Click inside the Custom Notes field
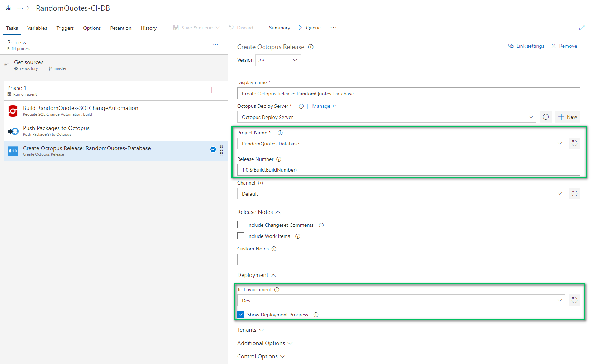 click(x=394, y=259)
